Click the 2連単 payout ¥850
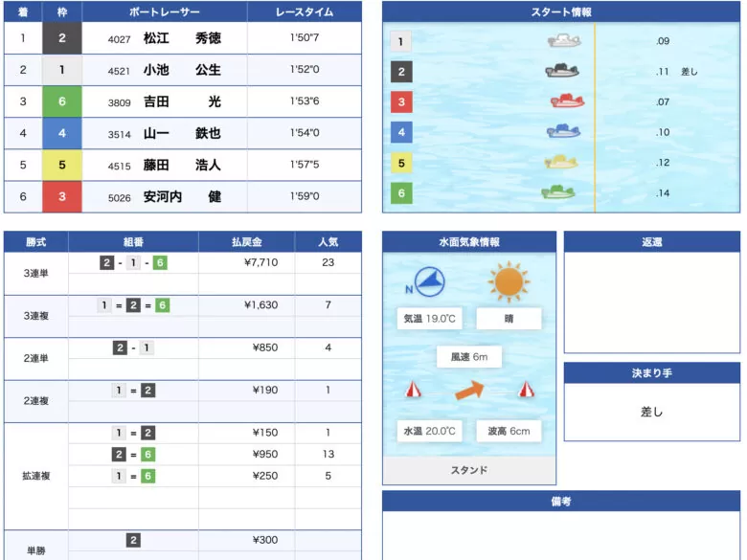 click(x=265, y=347)
